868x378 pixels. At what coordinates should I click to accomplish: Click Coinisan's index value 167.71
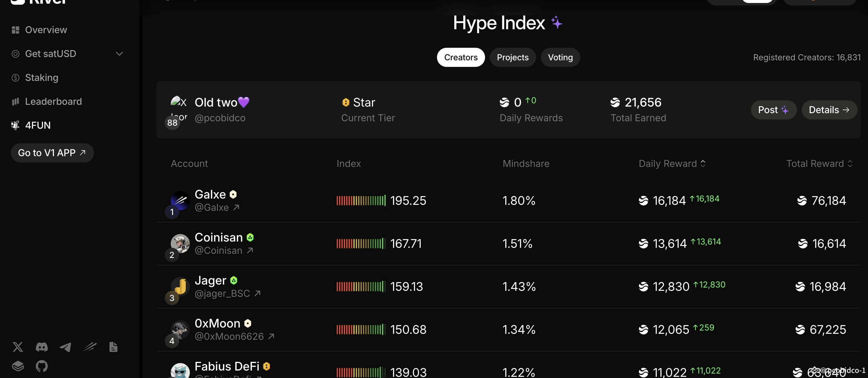coord(406,243)
